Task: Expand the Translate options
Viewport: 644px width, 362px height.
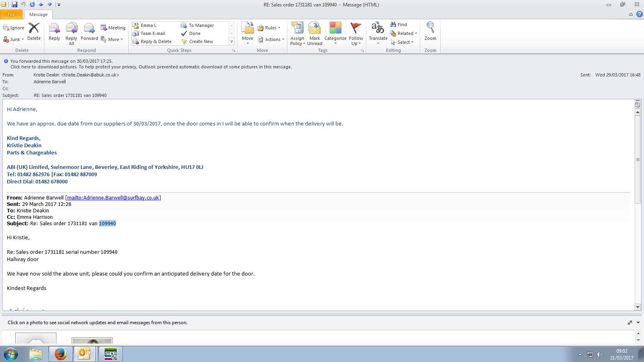Action: (x=378, y=33)
